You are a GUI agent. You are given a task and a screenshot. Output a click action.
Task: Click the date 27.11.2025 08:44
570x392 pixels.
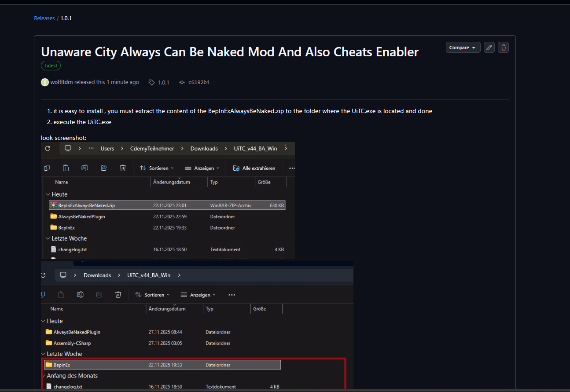[x=165, y=332]
